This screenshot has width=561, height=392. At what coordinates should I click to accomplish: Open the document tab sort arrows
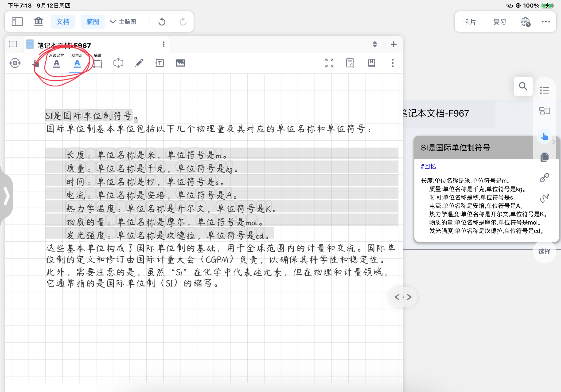coord(374,44)
